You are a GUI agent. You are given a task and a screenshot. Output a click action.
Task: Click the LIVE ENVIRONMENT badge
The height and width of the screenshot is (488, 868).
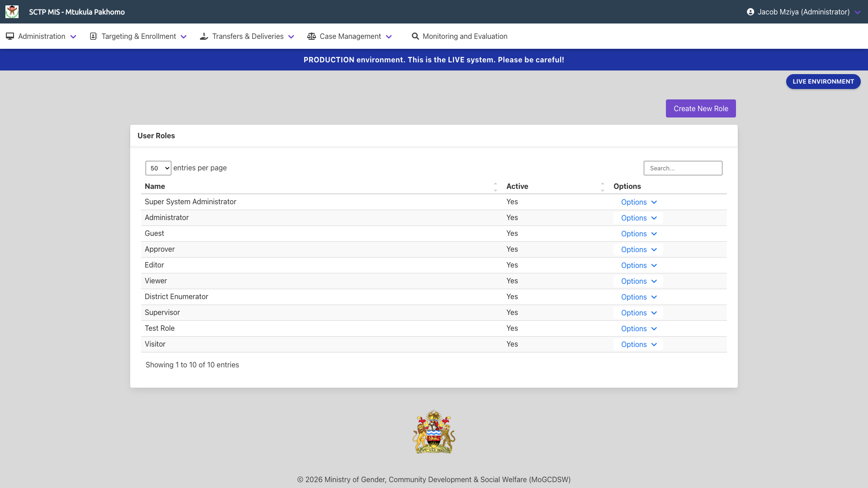(x=823, y=81)
